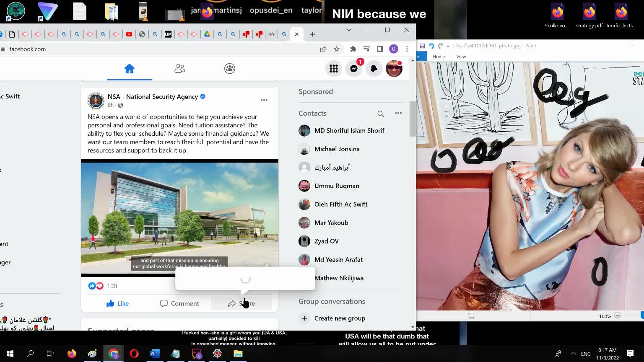Go to Facebook Home tab
The height and width of the screenshot is (362, 644).
(x=129, y=68)
